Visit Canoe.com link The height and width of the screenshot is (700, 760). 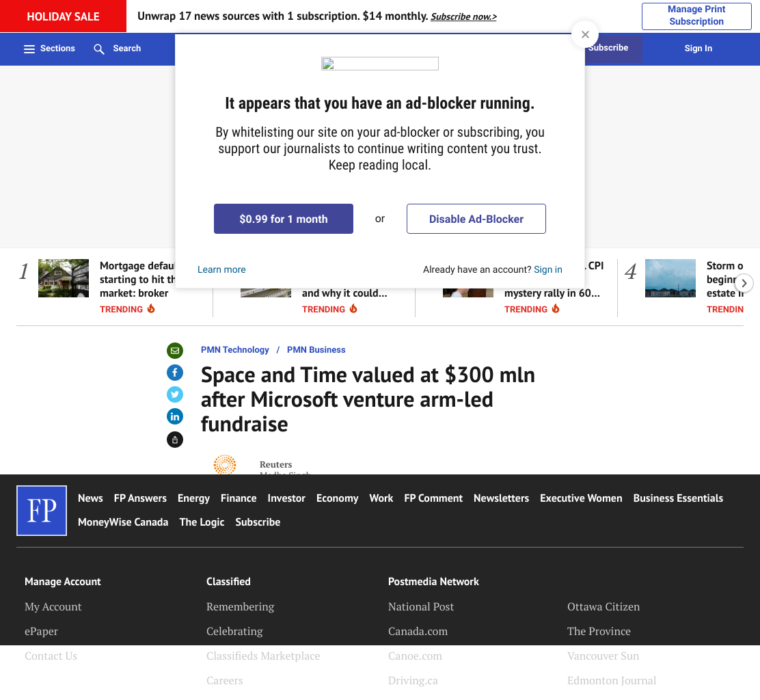tap(415, 656)
